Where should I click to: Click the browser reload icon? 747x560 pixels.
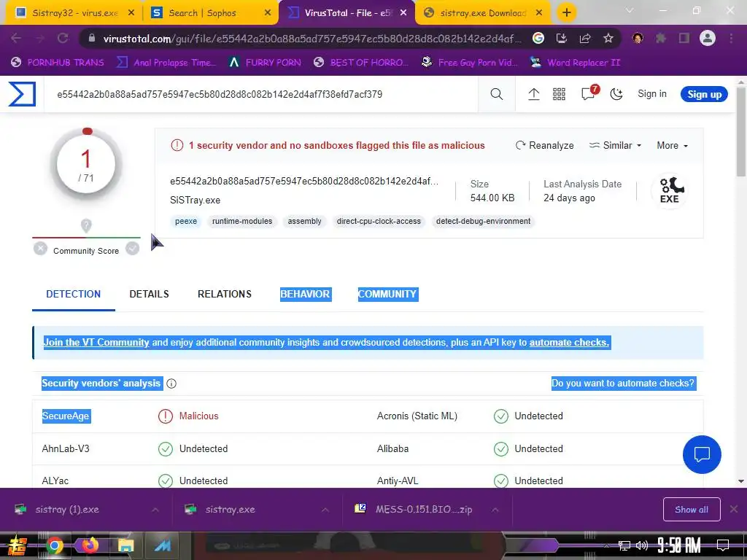tap(63, 38)
